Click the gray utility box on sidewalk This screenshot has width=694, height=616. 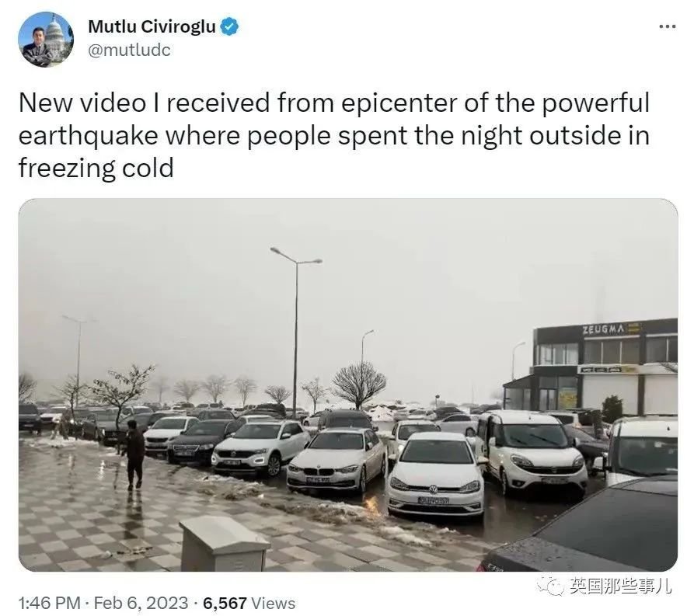(x=225, y=544)
